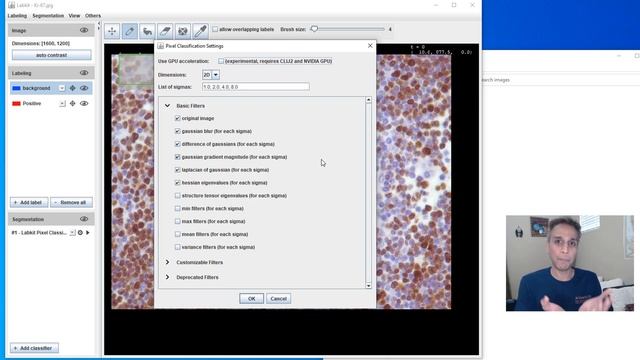Click the Add classifier button
This screenshot has width=640, height=360.
pyautogui.click(x=34, y=348)
